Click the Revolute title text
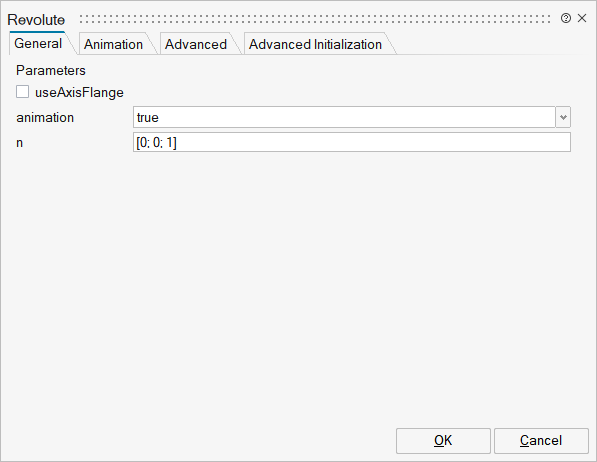The height and width of the screenshot is (462, 597). (x=36, y=20)
